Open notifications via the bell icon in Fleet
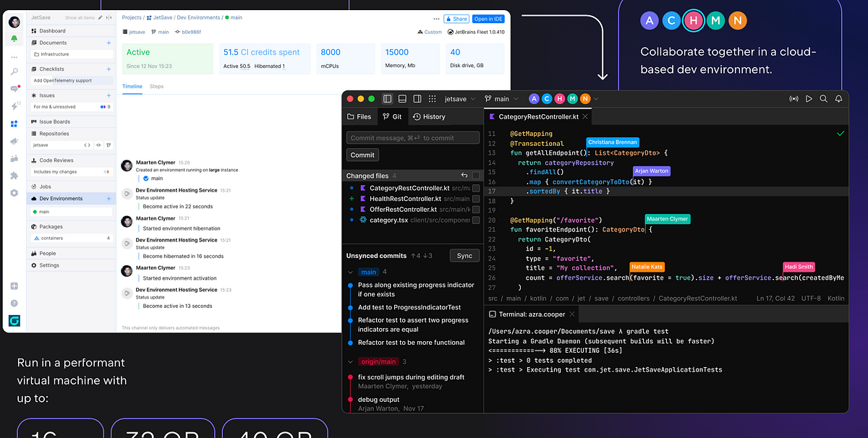Screen dimensions: 868x438 click(x=839, y=99)
